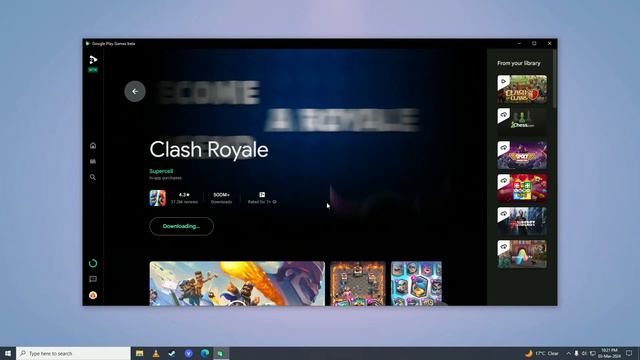This screenshot has width=640, height=360.
Task: Click the 4.3 star rating info
Action: point(184,198)
